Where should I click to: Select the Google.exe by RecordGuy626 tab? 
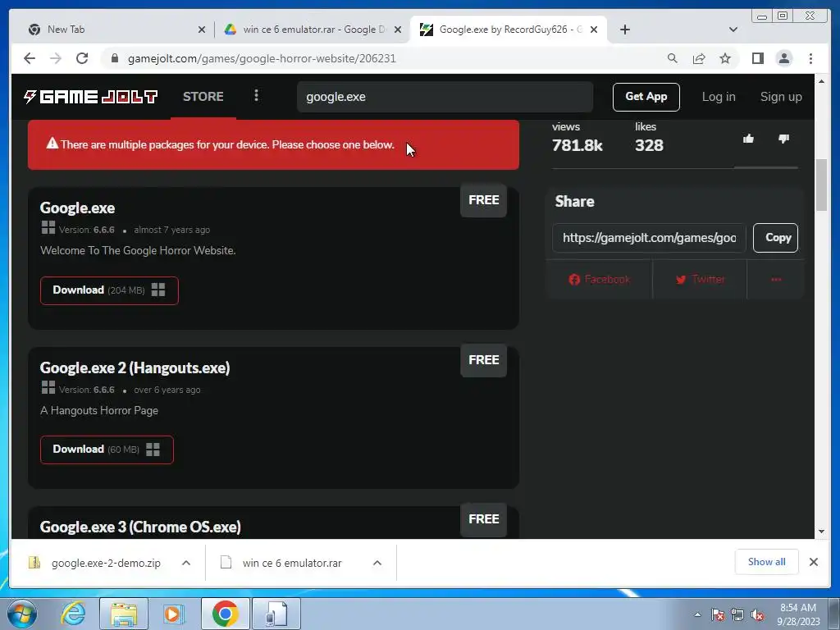tap(508, 30)
